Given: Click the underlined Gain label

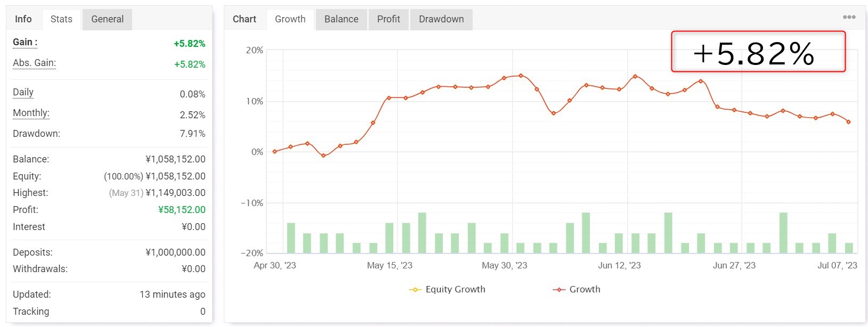Looking at the screenshot, I should pyautogui.click(x=25, y=43).
